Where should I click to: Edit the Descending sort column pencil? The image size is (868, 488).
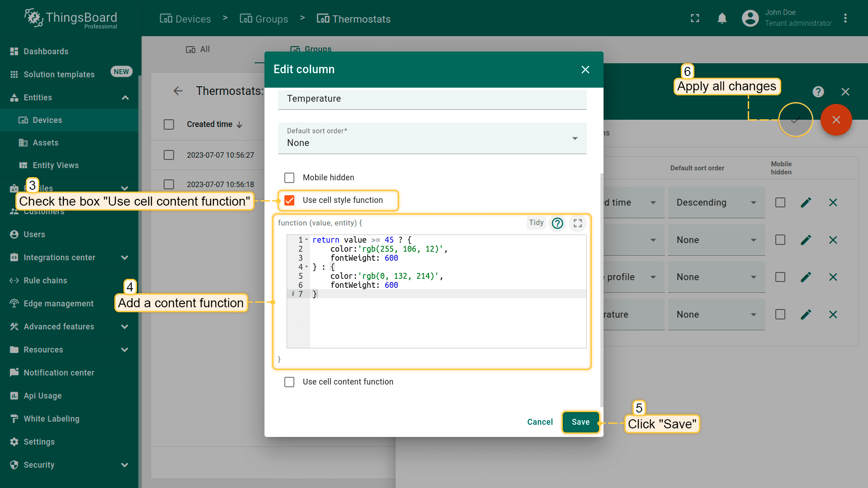coord(806,202)
